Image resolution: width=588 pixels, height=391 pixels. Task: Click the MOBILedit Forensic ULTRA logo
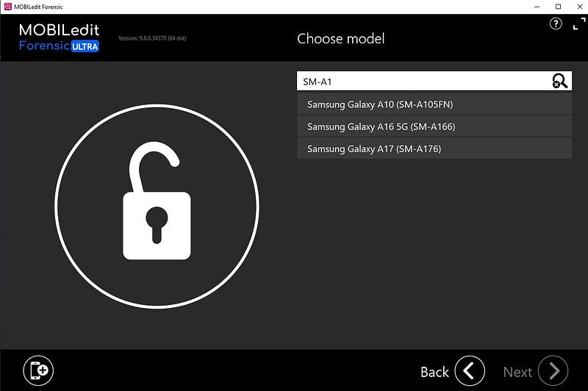pos(60,37)
